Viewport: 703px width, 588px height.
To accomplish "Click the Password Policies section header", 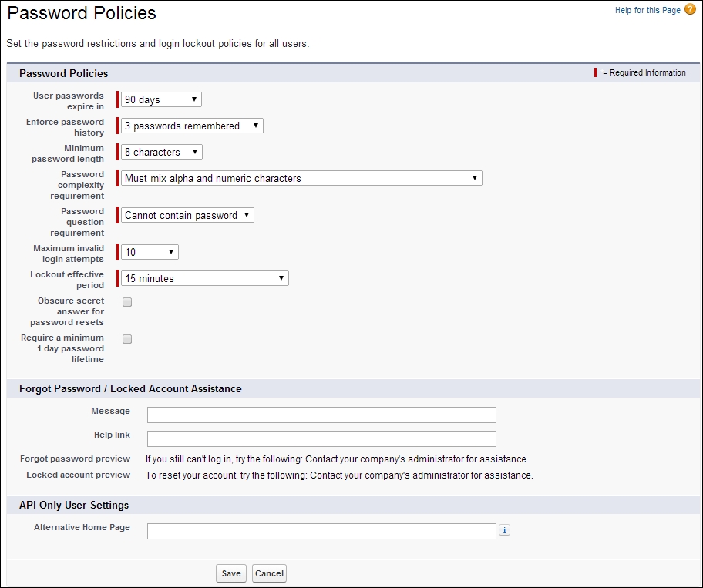I will (x=64, y=73).
